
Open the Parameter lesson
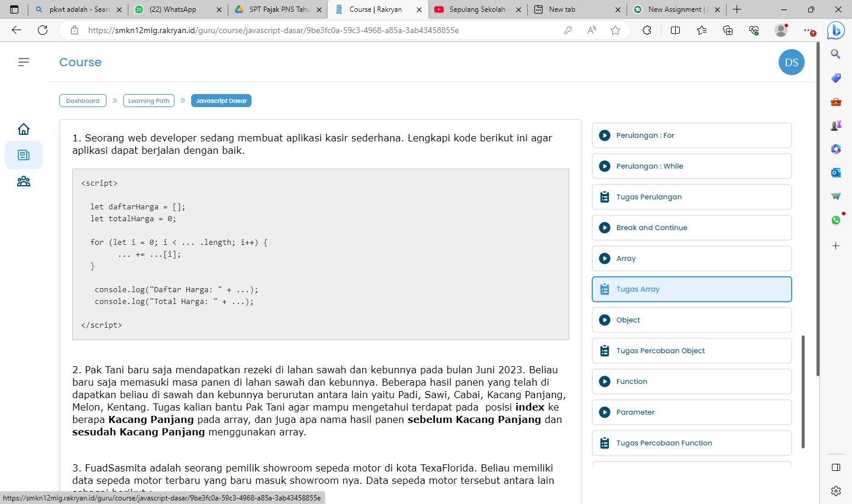point(692,412)
